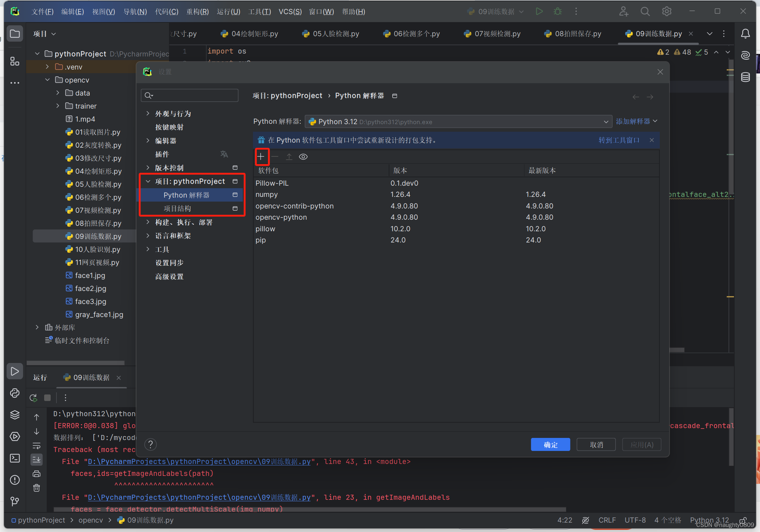The image size is (760, 532).
Task: Collapse the opencv folder in the project tree
Action: 47,80
